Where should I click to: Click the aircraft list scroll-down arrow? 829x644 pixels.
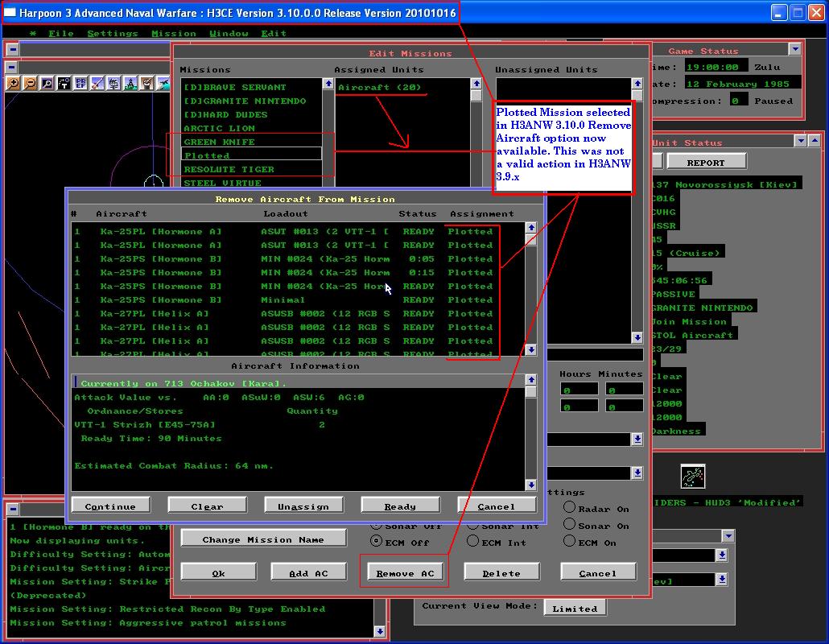click(x=531, y=349)
